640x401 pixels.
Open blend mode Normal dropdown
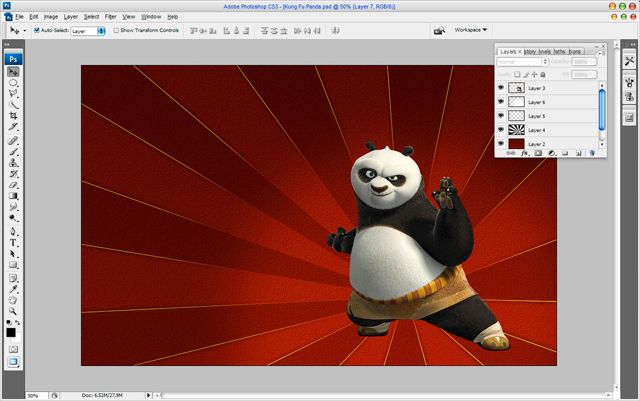tap(522, 62)
